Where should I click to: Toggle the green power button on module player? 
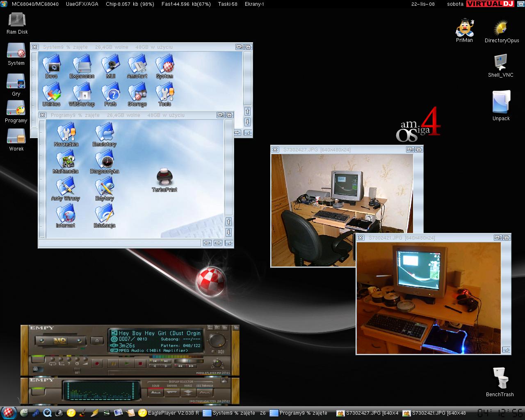point(39,359)
